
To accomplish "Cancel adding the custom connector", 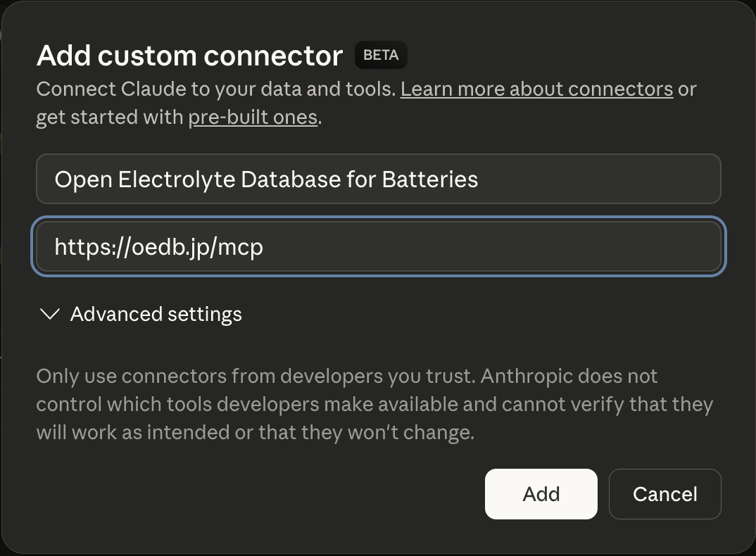I will coord(664,493).
